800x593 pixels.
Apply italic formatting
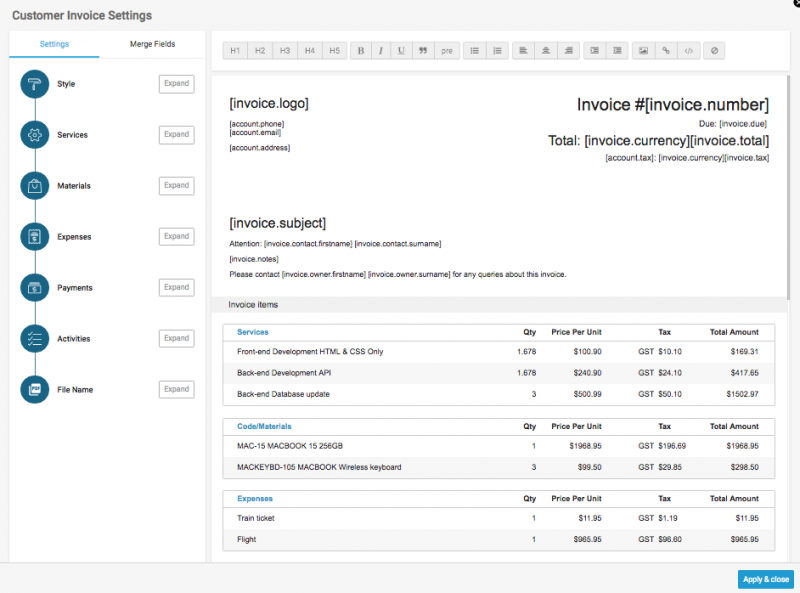point(380,50)
